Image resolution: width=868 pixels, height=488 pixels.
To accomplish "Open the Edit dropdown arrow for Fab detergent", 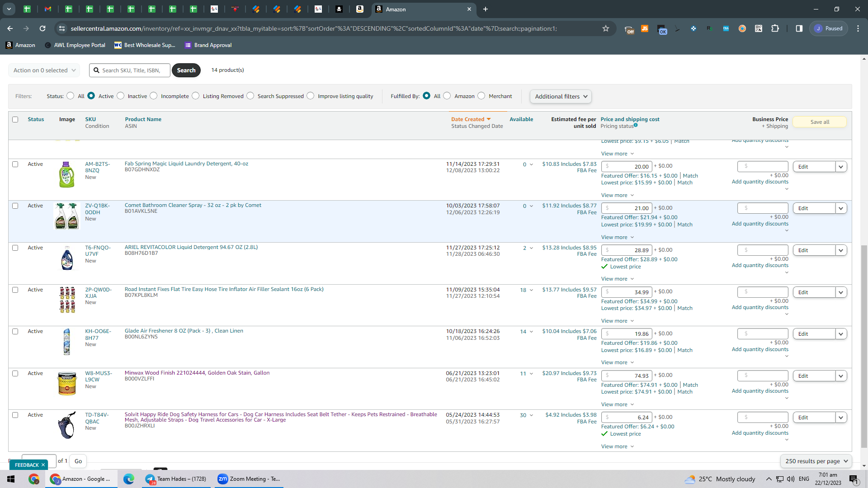I will tap(841, 167).
